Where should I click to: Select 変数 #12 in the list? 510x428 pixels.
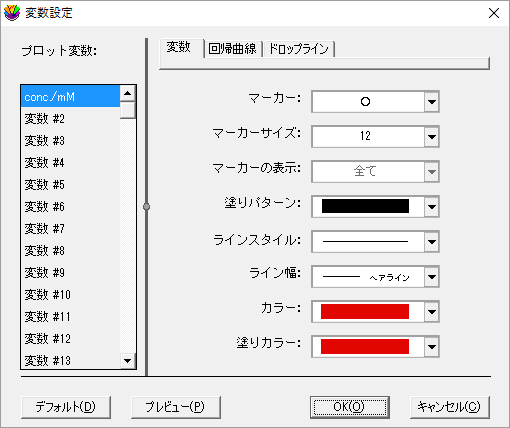pyautogui.click(x=70, y=339)
